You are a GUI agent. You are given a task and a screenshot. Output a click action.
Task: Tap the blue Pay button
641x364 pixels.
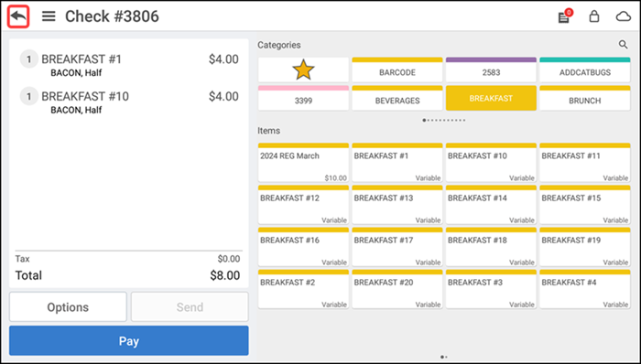[129, 341]
